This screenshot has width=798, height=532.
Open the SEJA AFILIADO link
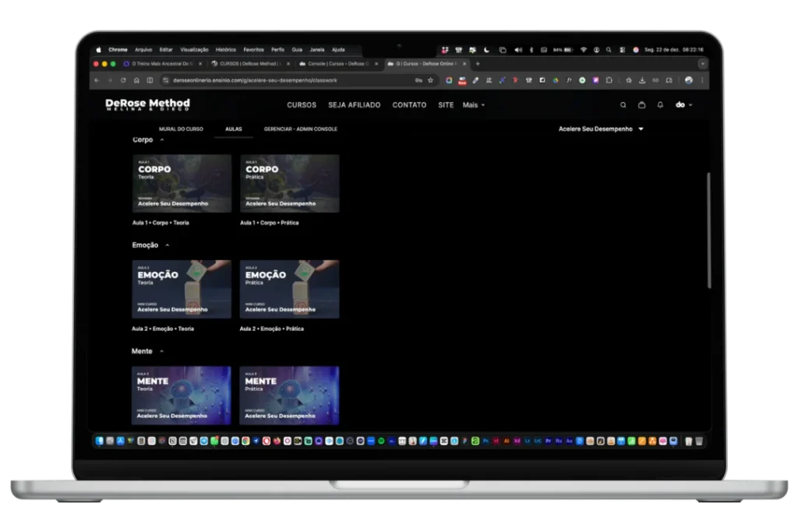coord(355,105)
